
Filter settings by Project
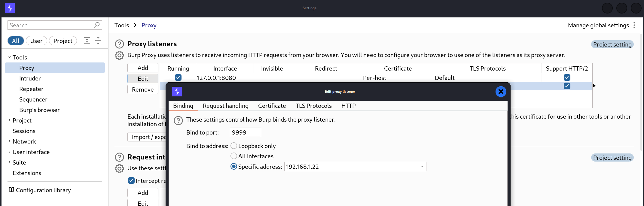point(63,41)
